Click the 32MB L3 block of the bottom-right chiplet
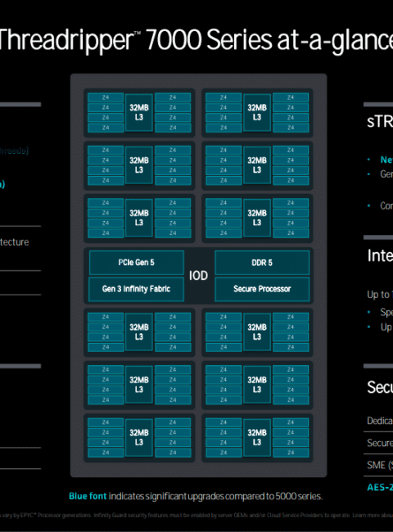Image resolution: width=393 pixels, height=532 pixels. 257,437
